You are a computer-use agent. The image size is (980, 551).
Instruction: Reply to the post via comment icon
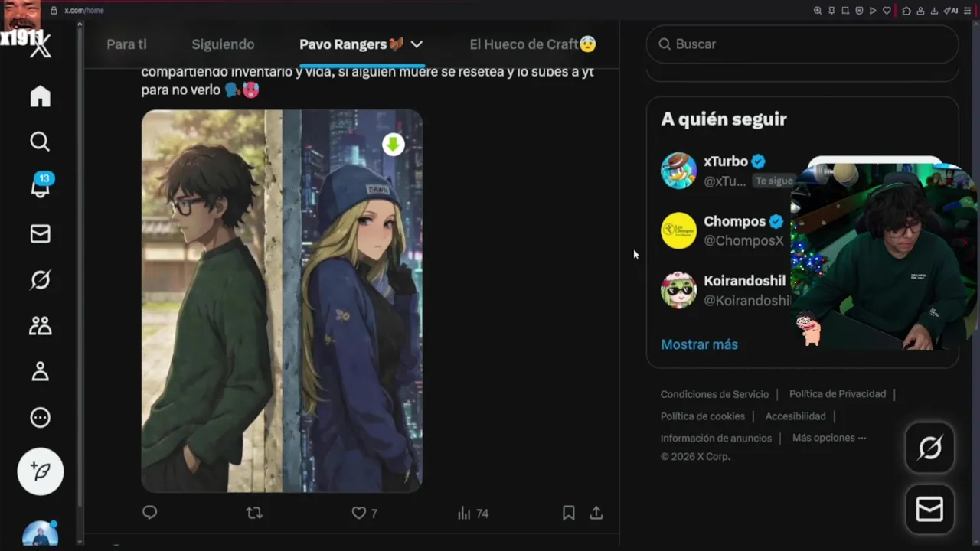[x=150, y=513]
